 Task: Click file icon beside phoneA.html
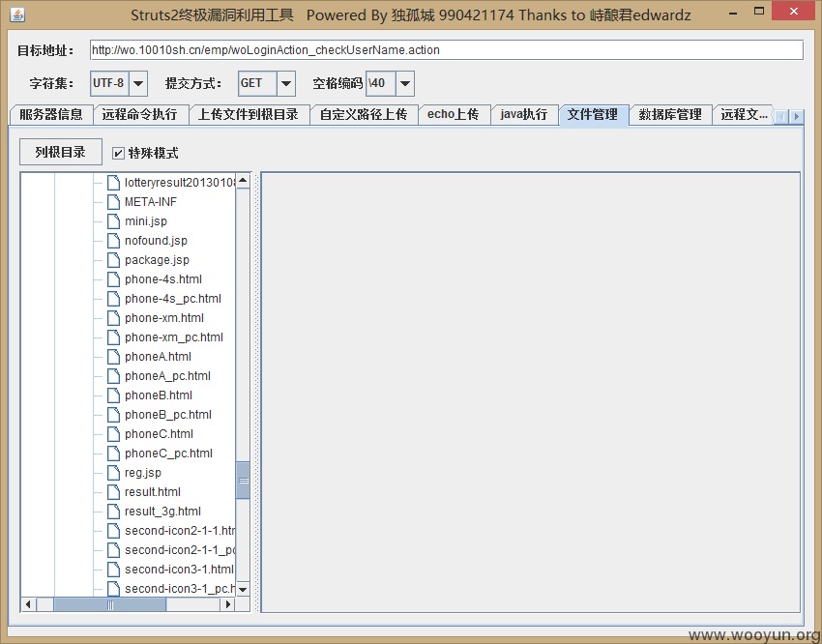113,357
